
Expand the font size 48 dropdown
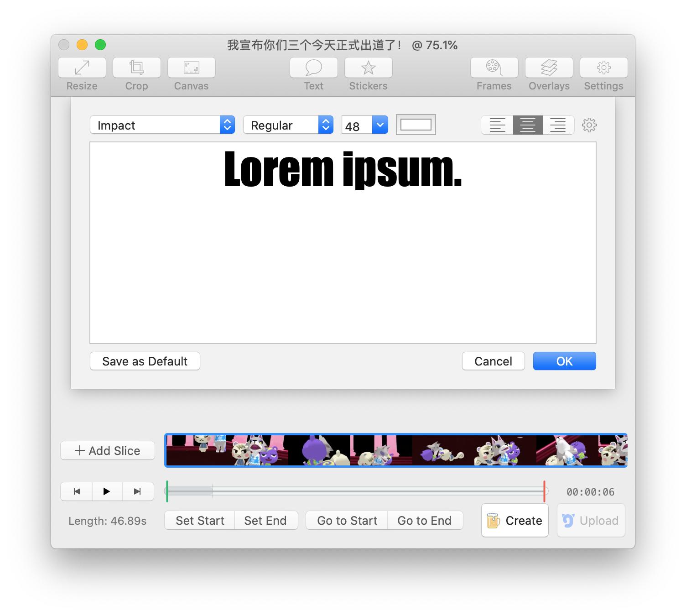pos(380,125)
